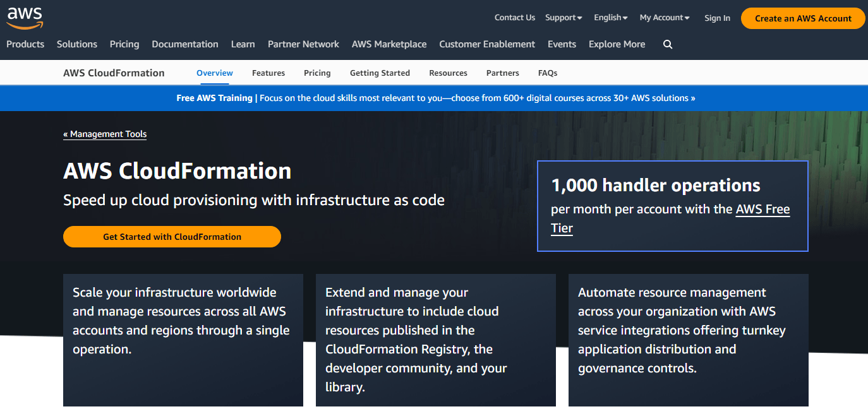Expand the My Account menu
The height and width of the screenshot is (409, 868).
tap(665, 18)
